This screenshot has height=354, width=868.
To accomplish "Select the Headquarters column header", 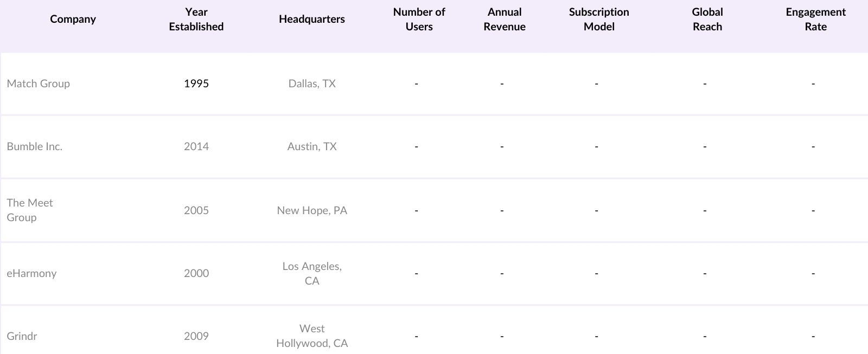I will tap(311, 19).
